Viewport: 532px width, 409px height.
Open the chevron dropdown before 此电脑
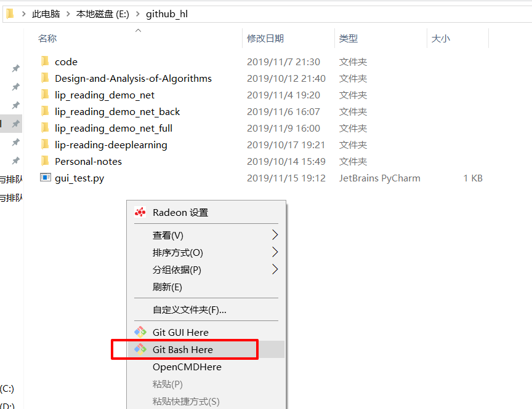point(24,14)
